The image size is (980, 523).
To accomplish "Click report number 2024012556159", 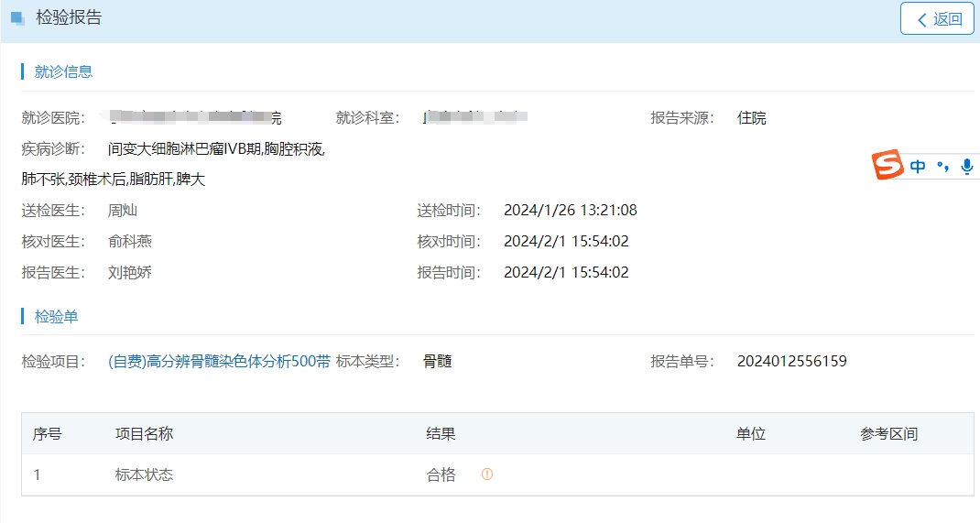I will click(792, 361).
